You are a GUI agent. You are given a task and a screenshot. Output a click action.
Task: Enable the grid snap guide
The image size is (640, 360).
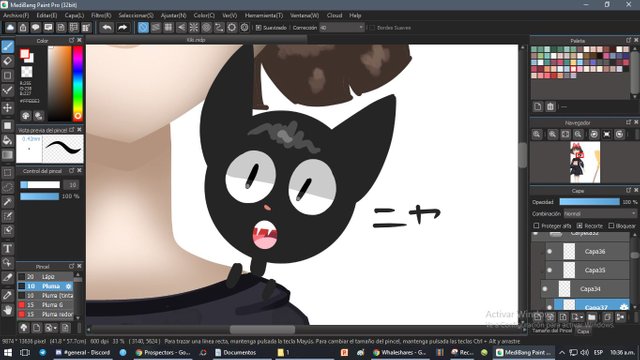click(x=168, y=28)
